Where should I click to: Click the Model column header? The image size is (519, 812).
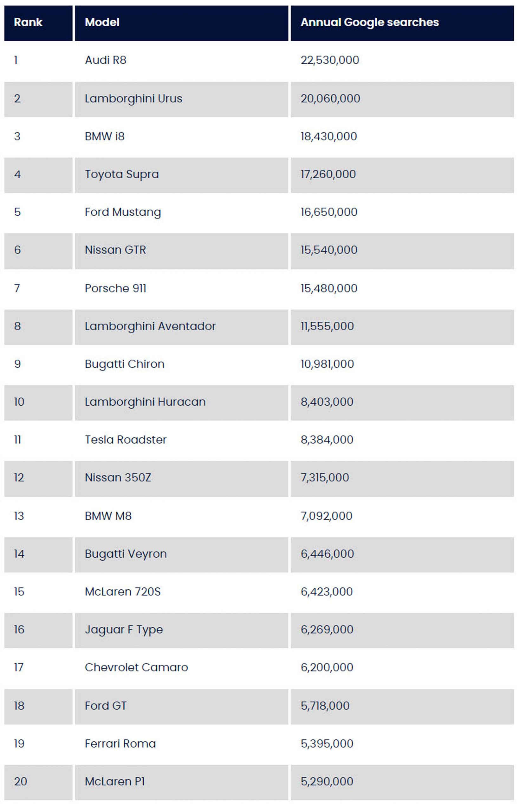[x=102, y=23]
